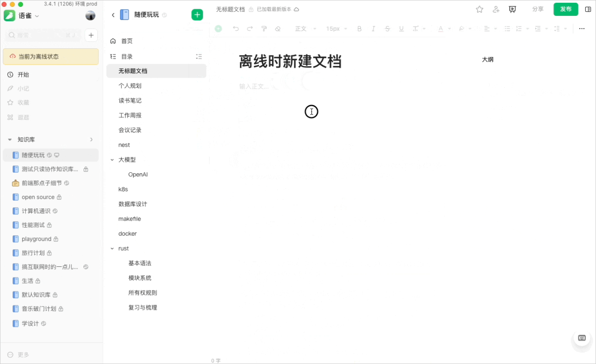The image size is (596, 364).
Task: Collapse the rust tree node
Action: coord(112,248)
